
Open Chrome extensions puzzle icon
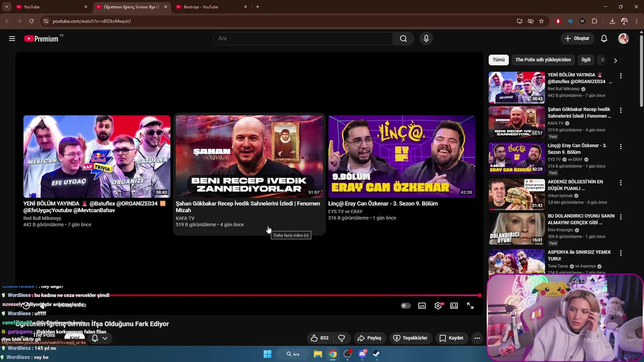595,21
